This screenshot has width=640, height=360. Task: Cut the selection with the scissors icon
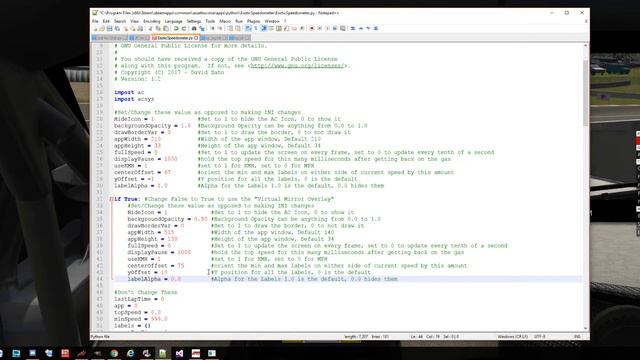click(151, 29)
